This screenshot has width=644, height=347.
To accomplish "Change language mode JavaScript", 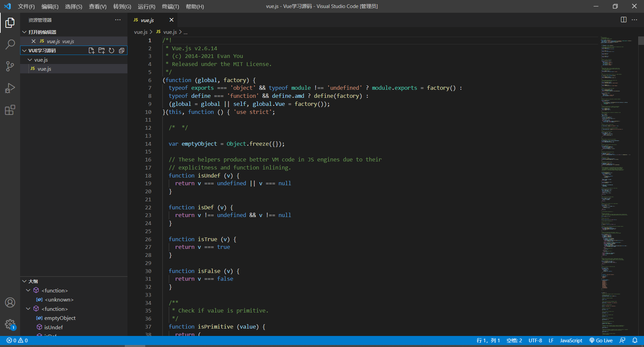I will (x=571, y=340).
